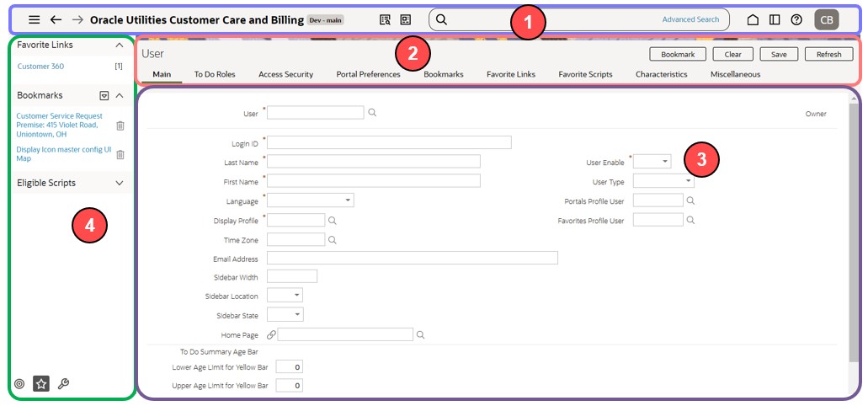Open the Access Security tab

[x=285, y=74]
